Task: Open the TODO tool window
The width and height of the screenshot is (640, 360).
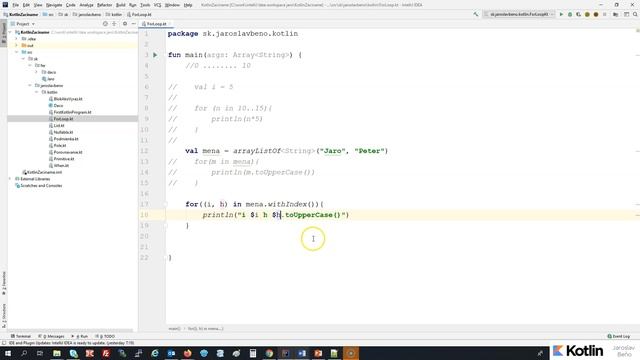Action: click(x=105, y=336)
